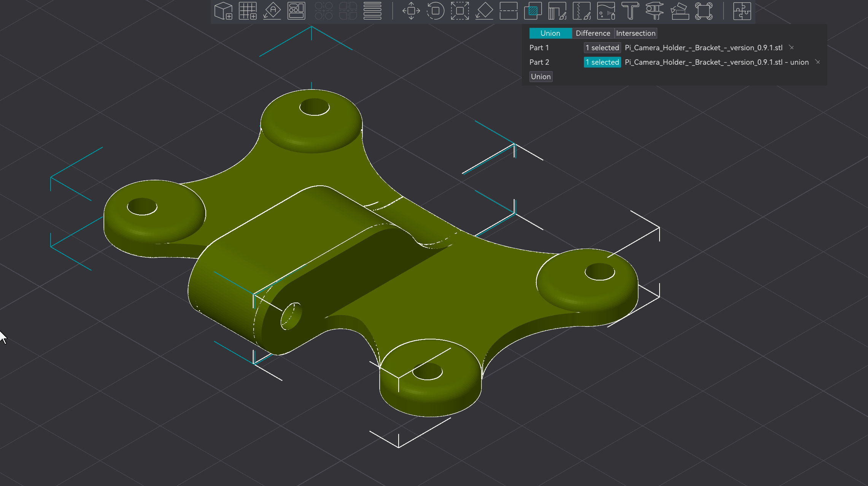This screenshot has height=486, width=868.
Task: Click Part 2 '1 selected' button
Action: click(602, 62)
